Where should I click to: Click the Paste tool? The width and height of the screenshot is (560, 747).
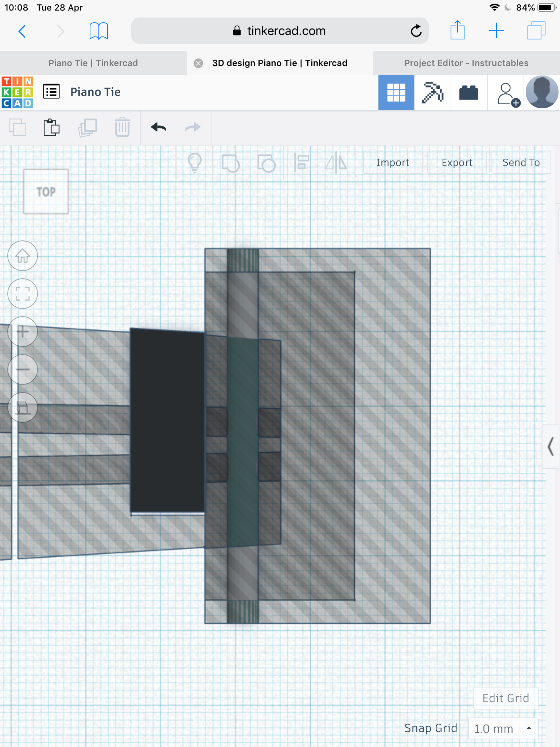(51, 127)
